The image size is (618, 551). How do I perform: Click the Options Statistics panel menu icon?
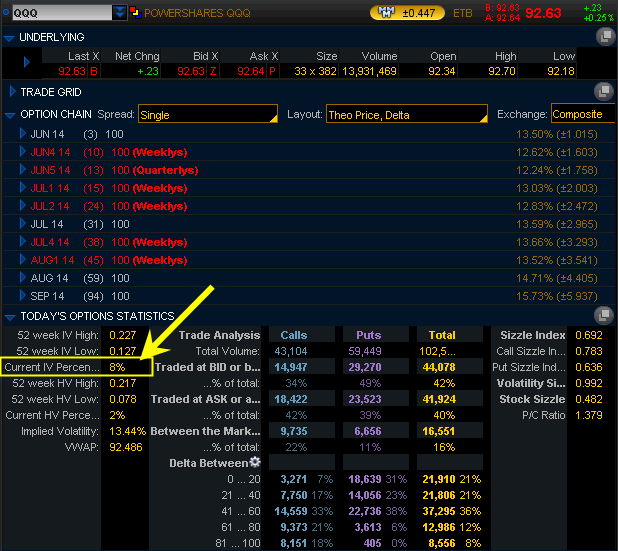pos(604,317)
